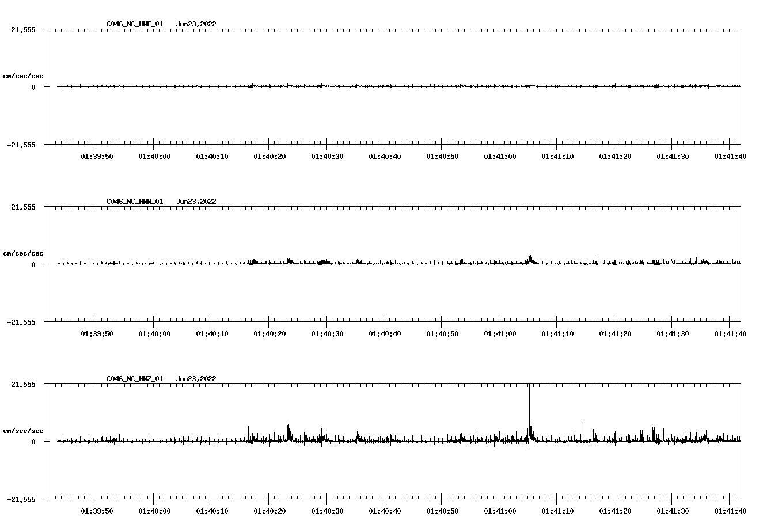Click the 01:40:50 time label under HNN plot
The image size is (782, 532).
[x=442, y=333]
